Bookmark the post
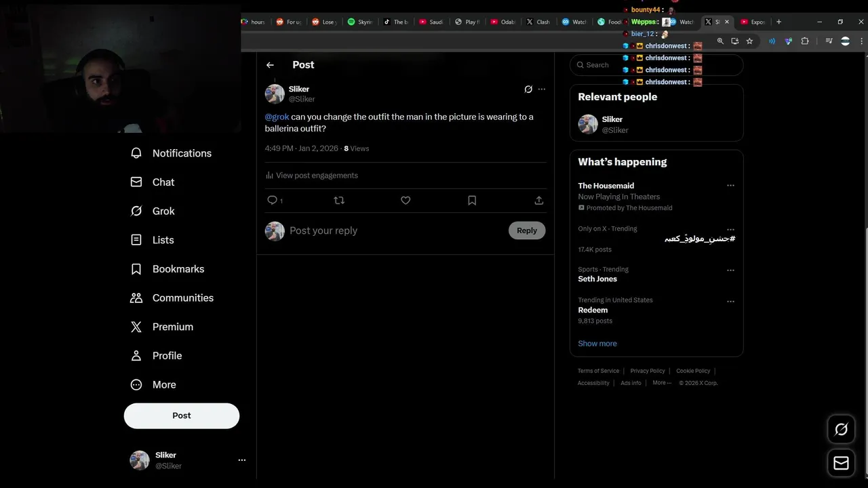Image resolution: width=868 pixels, height=488 pixels. click(472, 201)
